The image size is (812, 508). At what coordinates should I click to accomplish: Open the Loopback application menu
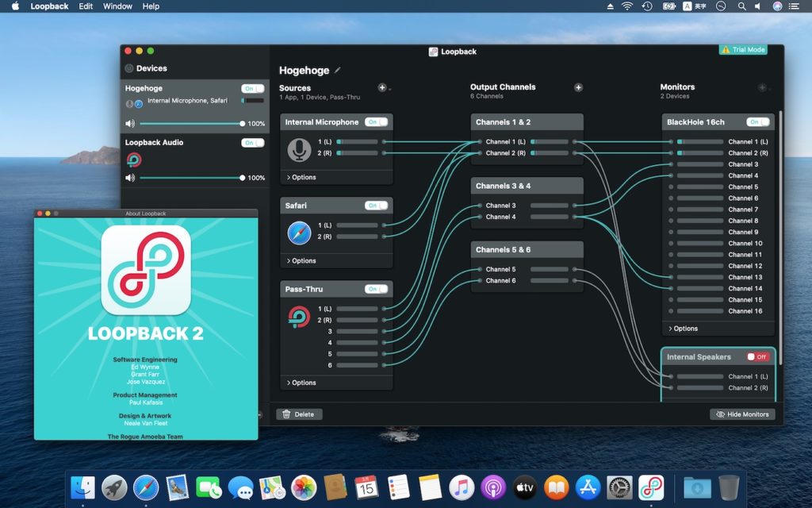tap(49, 6)
